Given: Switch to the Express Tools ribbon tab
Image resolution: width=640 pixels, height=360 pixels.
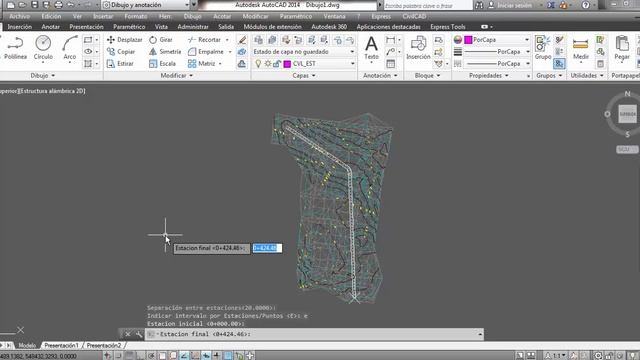Looking at the screenshot, I should (x=448, y=27).
